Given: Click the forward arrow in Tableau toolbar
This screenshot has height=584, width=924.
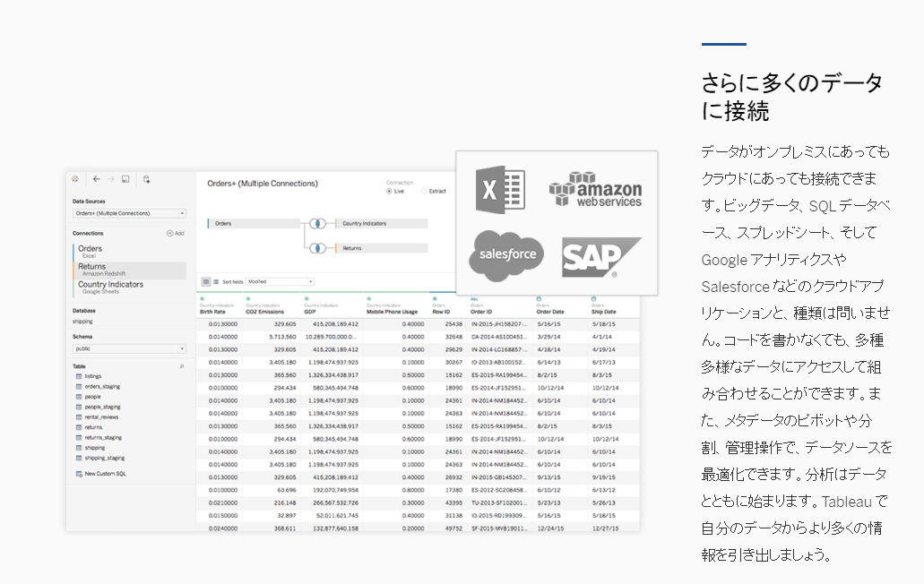Looking at the screenshot, I should click(x=110, y=179).
